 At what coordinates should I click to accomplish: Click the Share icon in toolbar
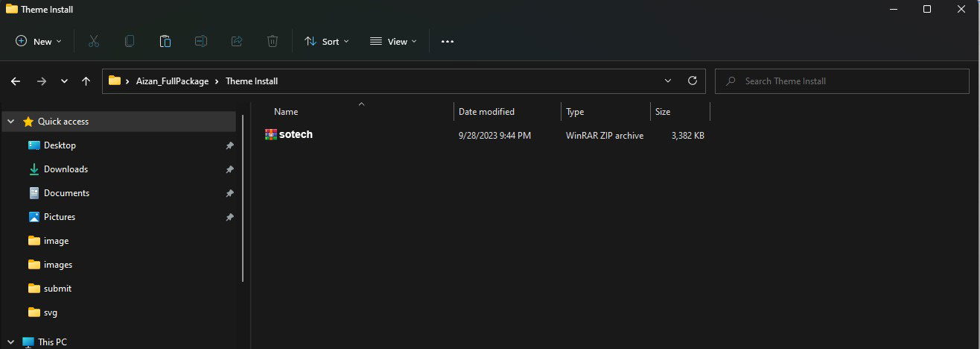[237, 42]
